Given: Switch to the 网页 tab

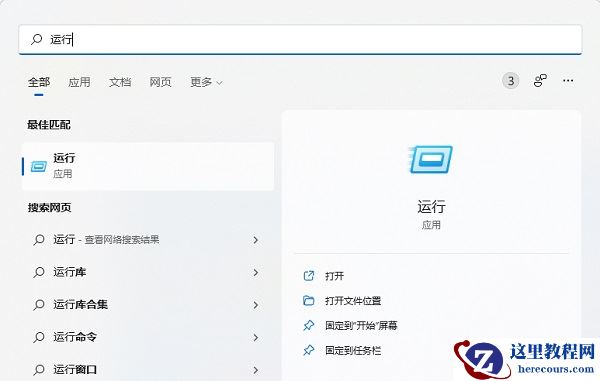Looking at the screenshot, I should pos(160,82).
